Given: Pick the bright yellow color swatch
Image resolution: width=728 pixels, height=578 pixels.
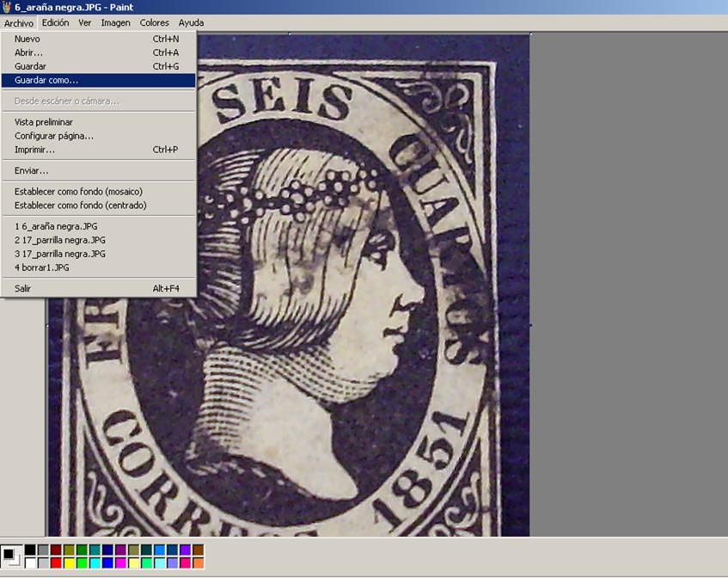Looking at the screenshot, I should tap(69, 563).
